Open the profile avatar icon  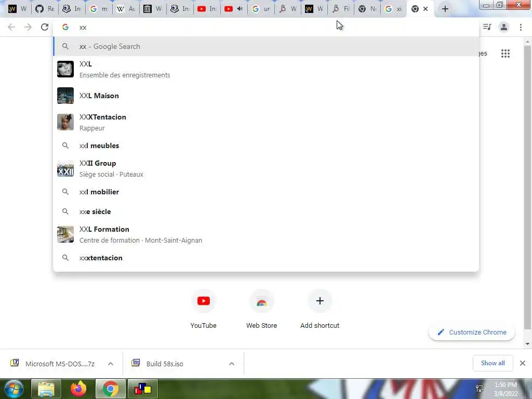(x=504, y=27)
